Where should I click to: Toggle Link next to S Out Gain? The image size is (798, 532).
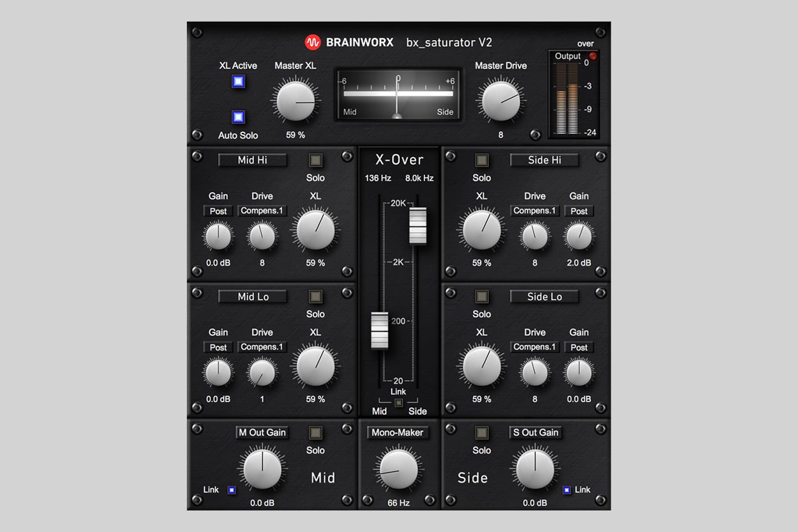tap(566, 490)
